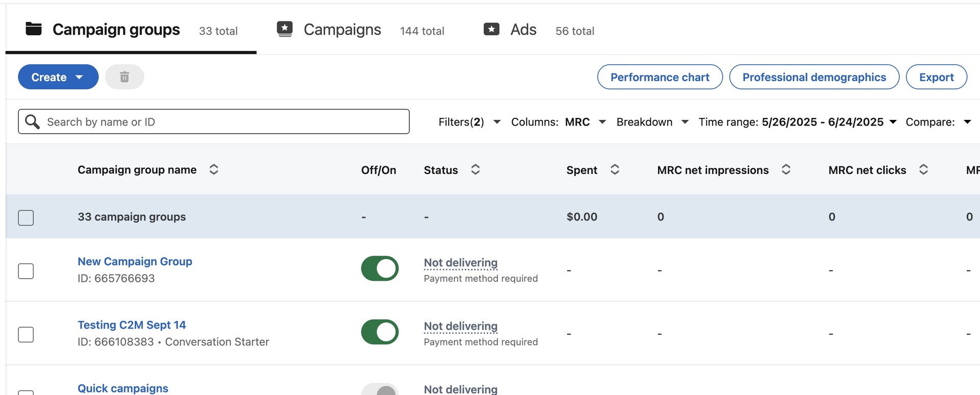
Task: Sort by MRC net impressions
Action: click(786, 169)
